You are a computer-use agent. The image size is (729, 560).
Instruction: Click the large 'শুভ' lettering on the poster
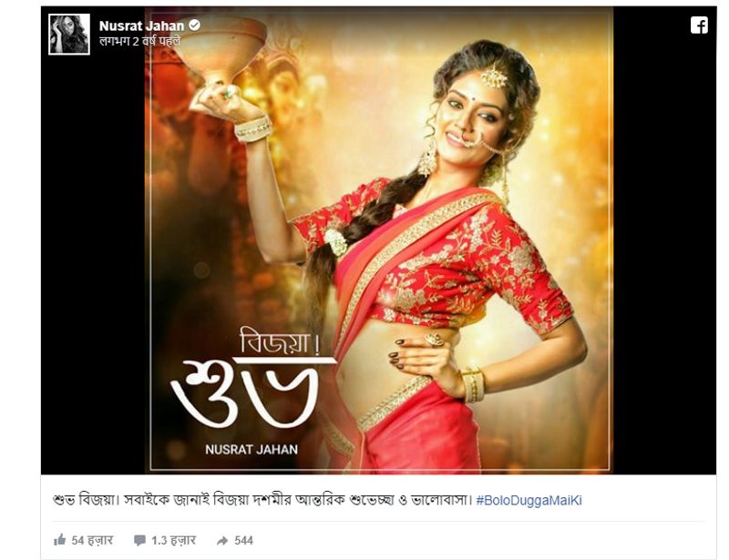(x=246, y=392)
